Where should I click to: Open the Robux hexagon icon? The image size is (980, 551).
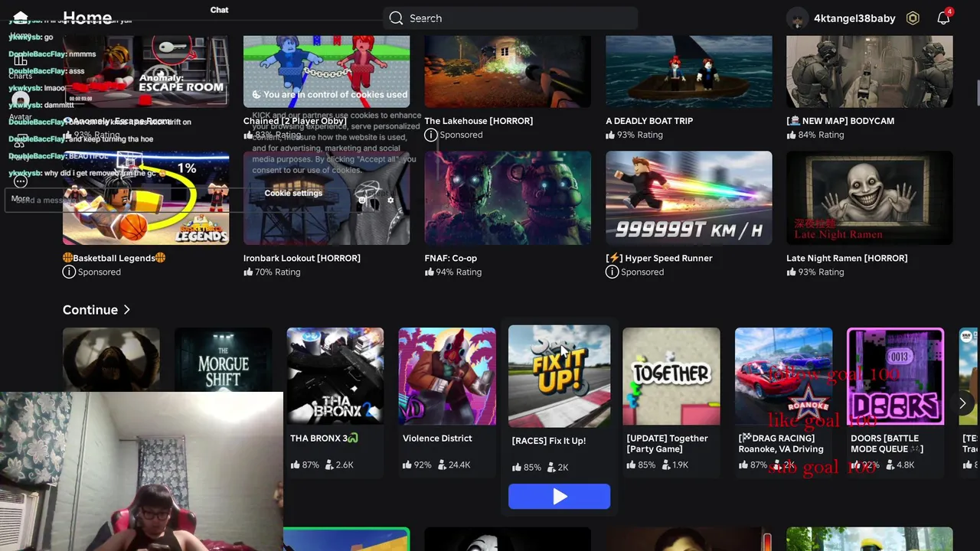(x=913, y=18)
